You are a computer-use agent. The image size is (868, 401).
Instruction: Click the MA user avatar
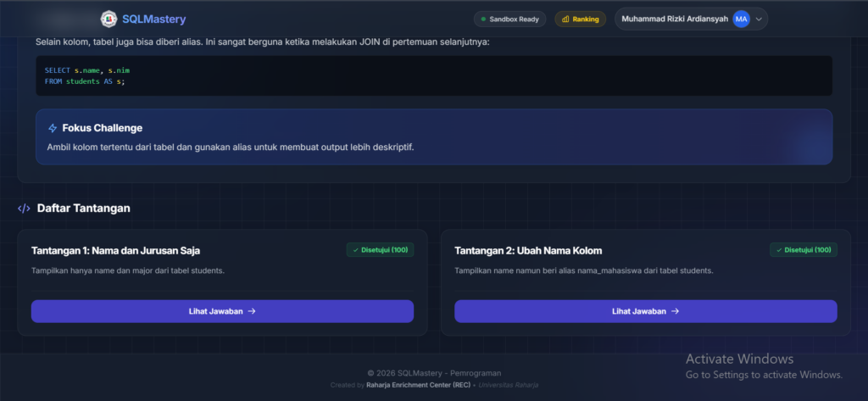tap(741, 19)
